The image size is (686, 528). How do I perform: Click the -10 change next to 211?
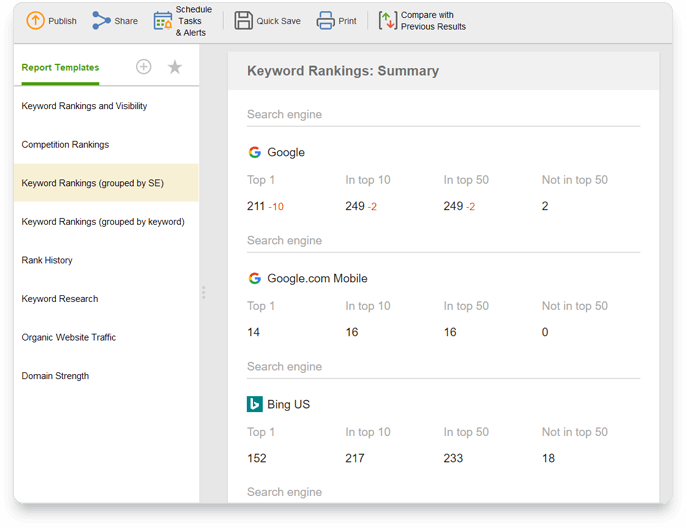[276, 206]
